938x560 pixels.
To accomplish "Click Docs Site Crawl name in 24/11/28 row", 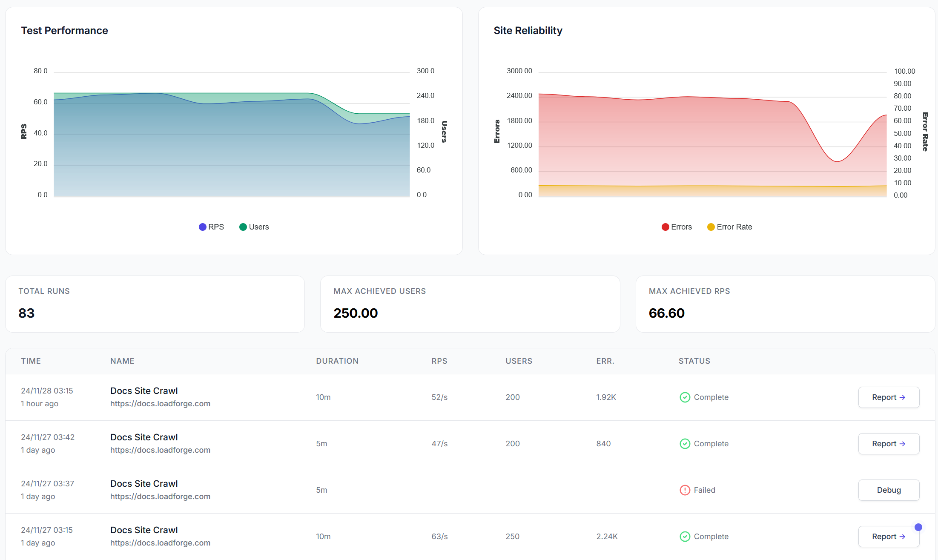I will pyautogui.click(x=144, y=391).
